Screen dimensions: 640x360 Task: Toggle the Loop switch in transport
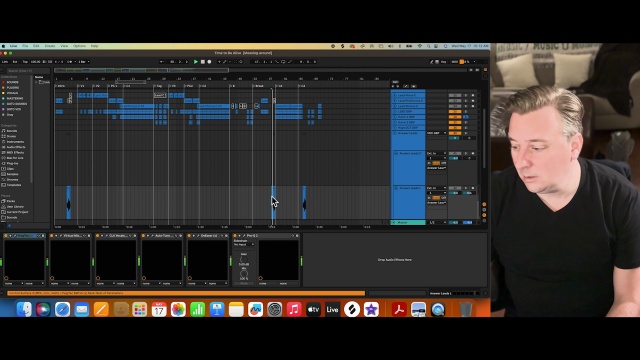point(283,62)
